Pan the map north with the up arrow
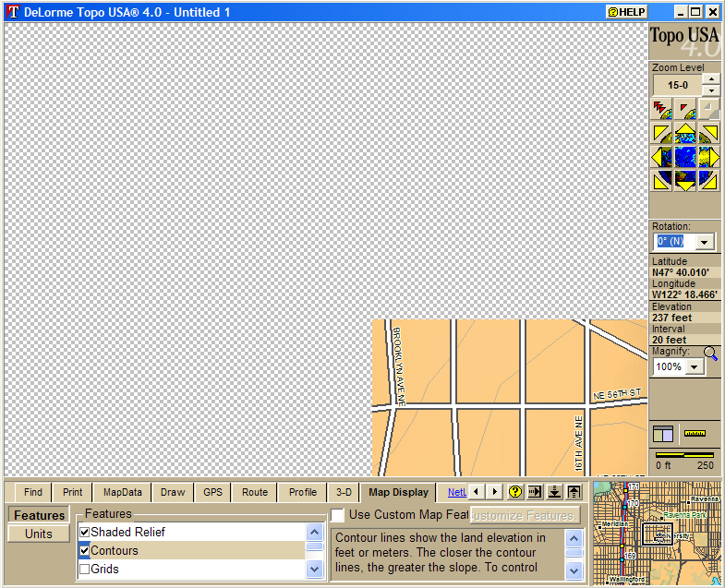The width and height of the screenshot is (725, 588). pyautogui.click(x=684, y=133)
